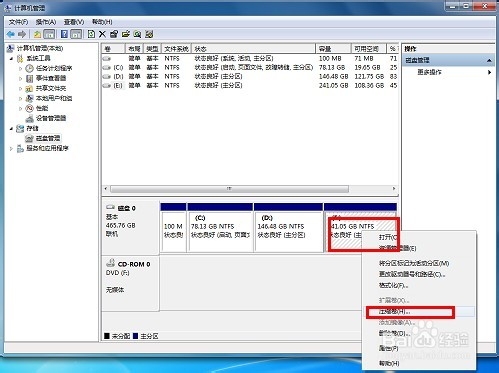This screenshot has width=499, height=373.
Task: Sort by the 卷 column header
Action: pos(113,49)
